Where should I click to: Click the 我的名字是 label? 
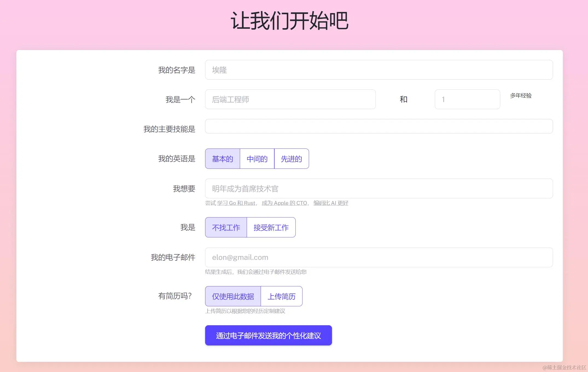click(x=177, y=70)
